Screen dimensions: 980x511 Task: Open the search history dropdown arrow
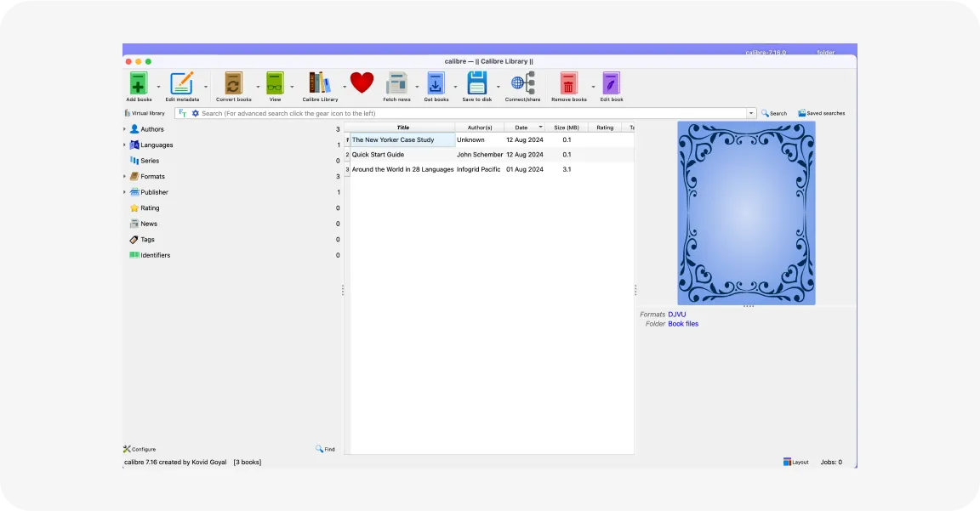coord(751,114)
